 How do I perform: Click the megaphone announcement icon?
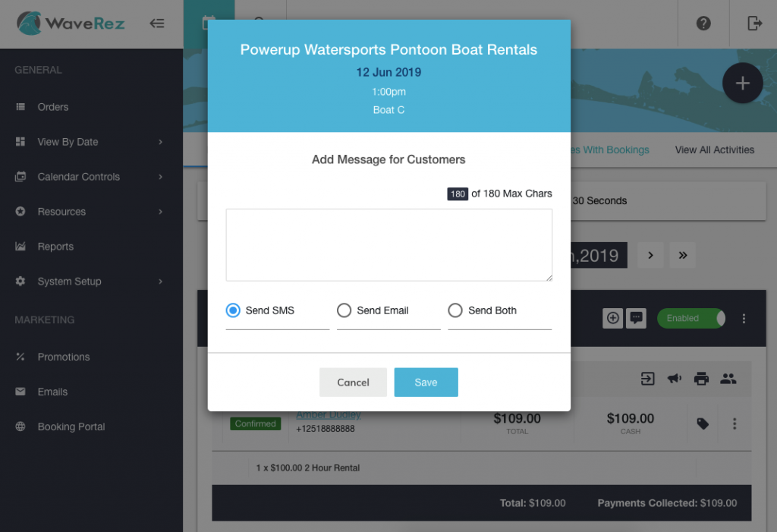674,379
